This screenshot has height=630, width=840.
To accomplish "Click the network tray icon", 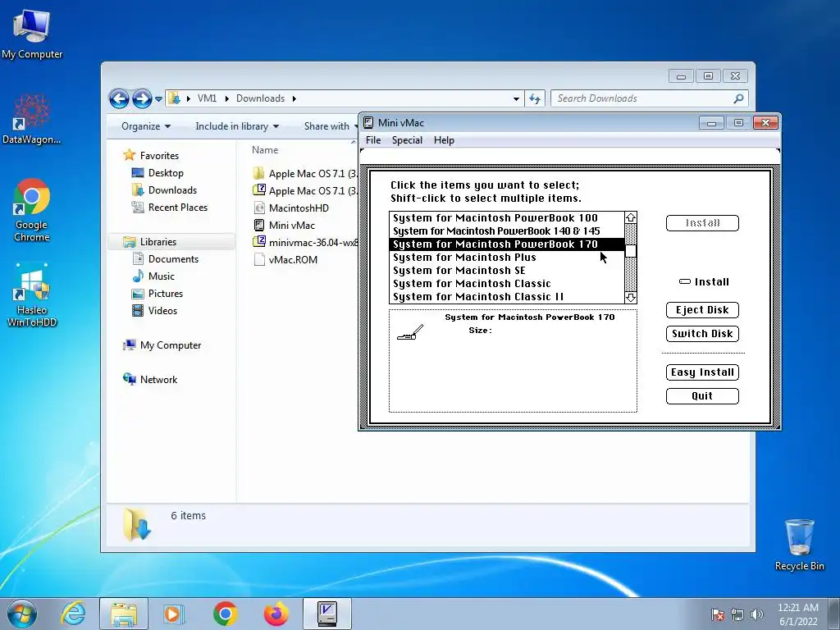I will [737, 614].
